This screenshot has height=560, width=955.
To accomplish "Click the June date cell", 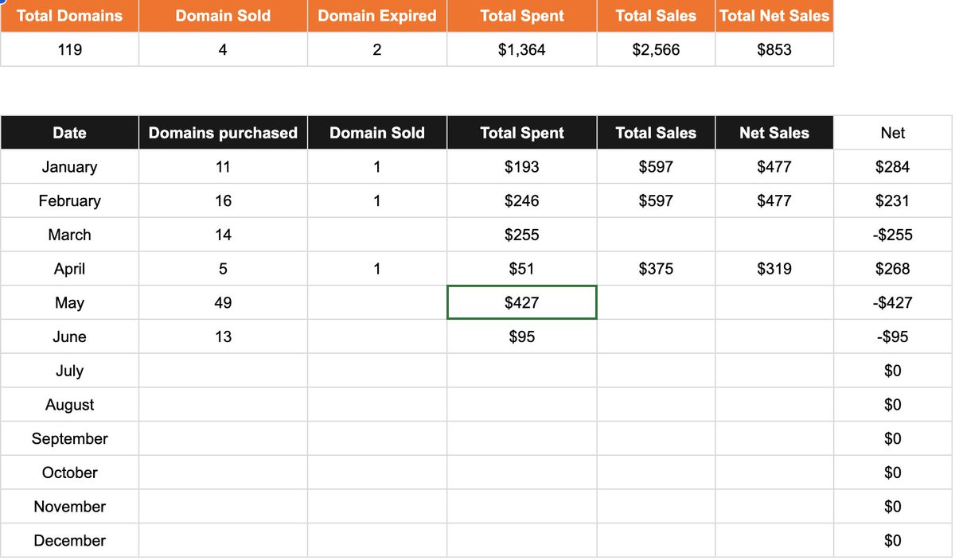I will (69, 336).
